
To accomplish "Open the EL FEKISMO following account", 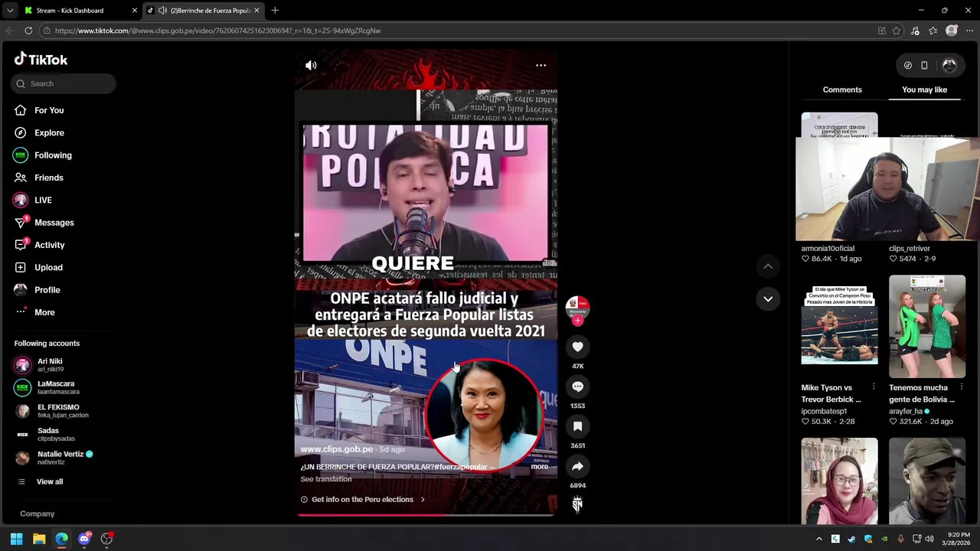I will (64, 411).
